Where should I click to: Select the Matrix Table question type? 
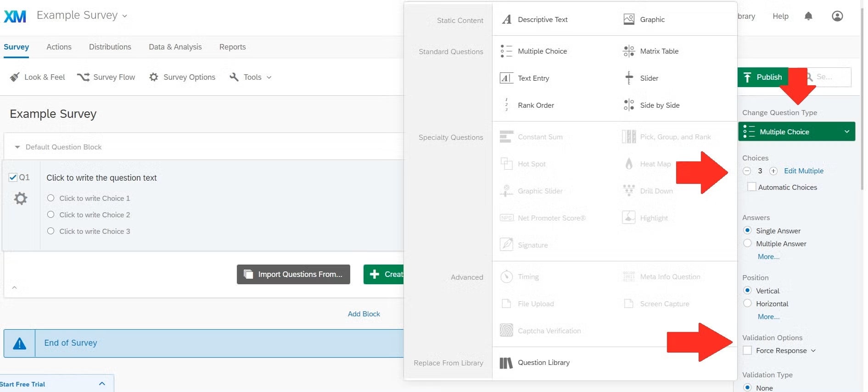click(650, 51)
